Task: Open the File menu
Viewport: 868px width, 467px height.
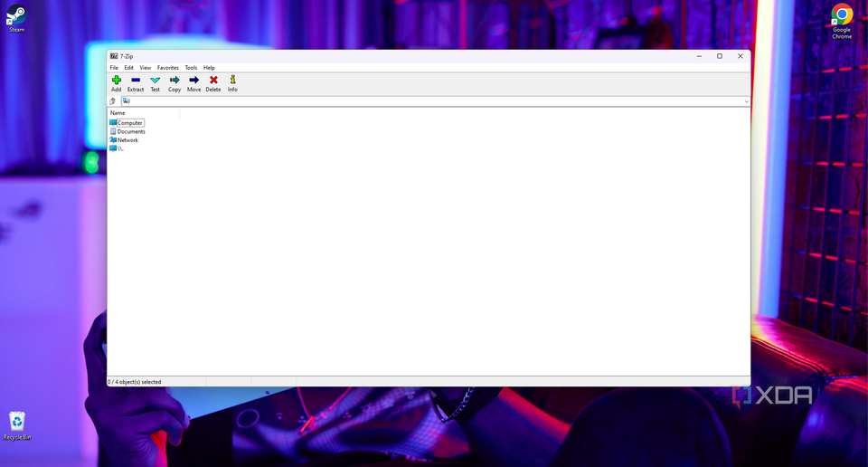Action: [x=114, y=68]
